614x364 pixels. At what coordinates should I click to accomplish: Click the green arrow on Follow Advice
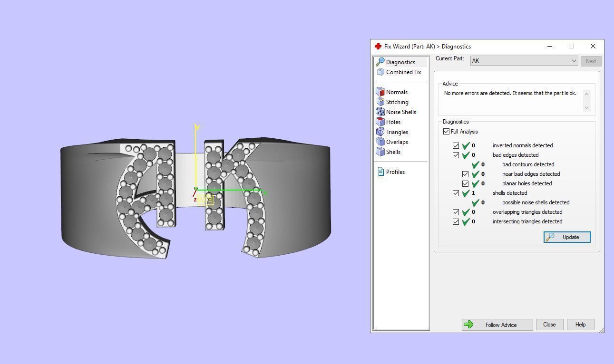(x=468, y=325)
